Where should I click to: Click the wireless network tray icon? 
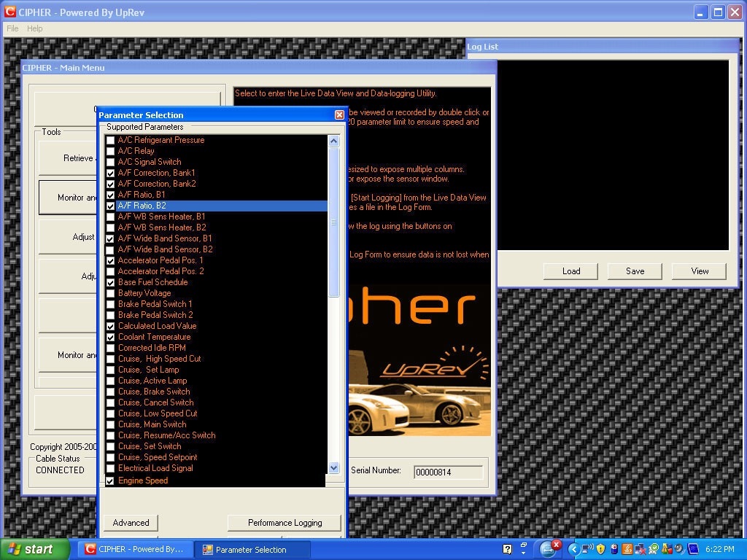pos(587,549)
